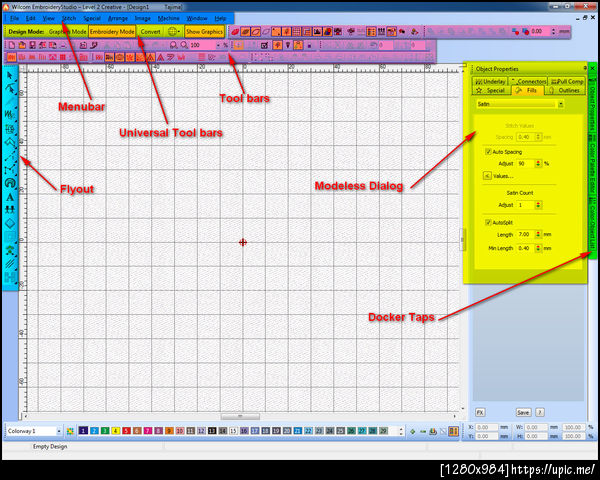Click the globe icon next to Convert

pos(172,31)
